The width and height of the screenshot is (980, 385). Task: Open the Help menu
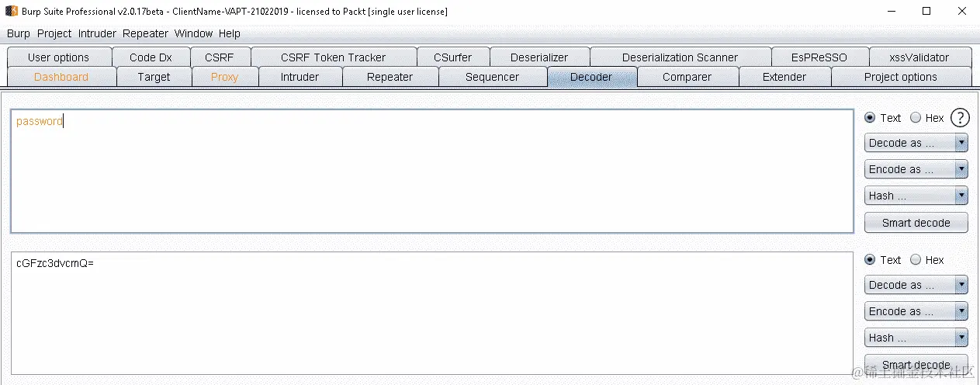(230, 33)
